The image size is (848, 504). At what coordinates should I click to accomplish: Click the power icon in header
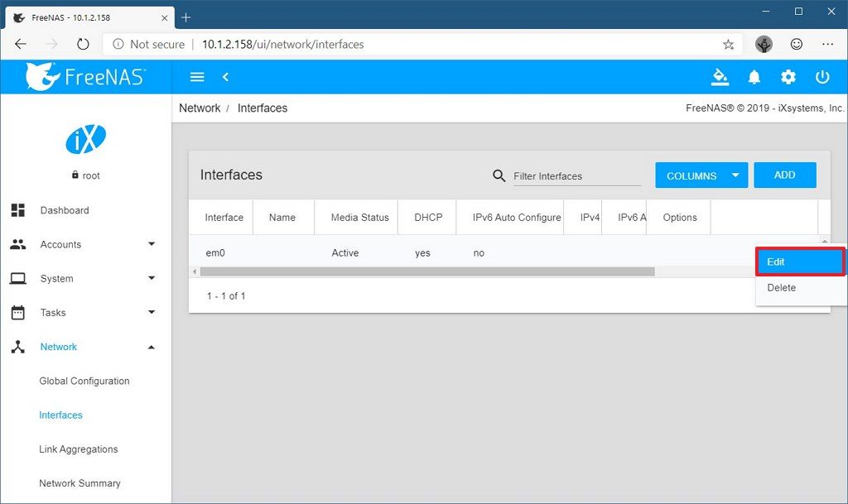pos(822,77)
